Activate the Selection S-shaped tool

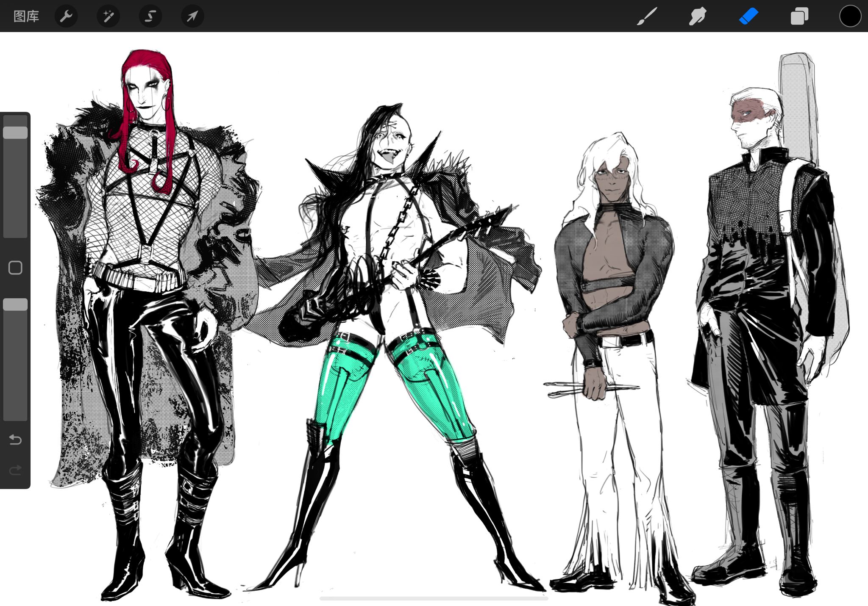(150, 17)
